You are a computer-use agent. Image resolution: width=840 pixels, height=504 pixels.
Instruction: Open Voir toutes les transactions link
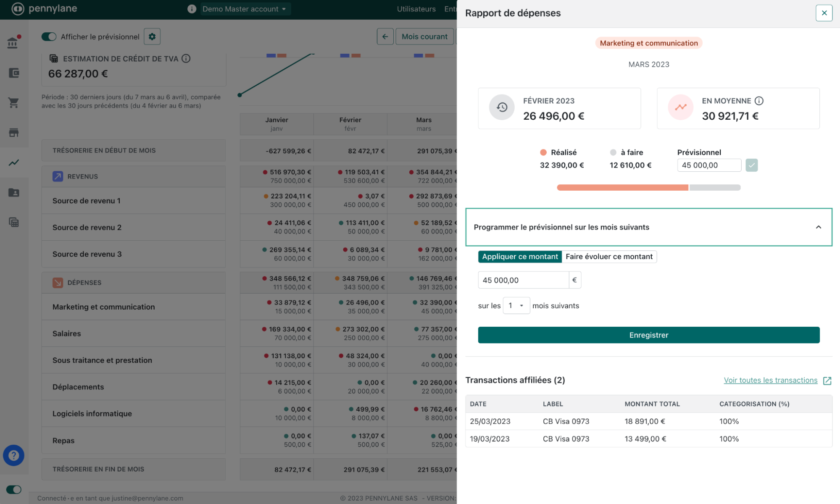[x=770, y=380]
